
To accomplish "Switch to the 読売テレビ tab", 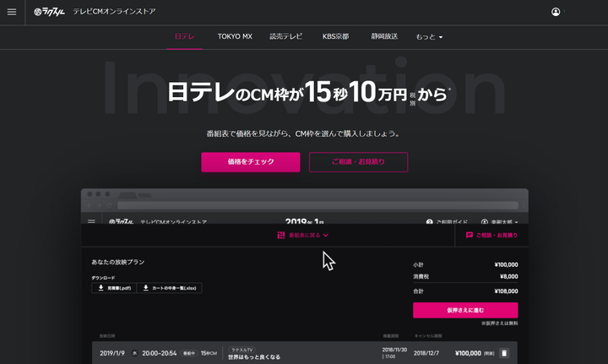I will pyautogui.click(x=285, y=36).
